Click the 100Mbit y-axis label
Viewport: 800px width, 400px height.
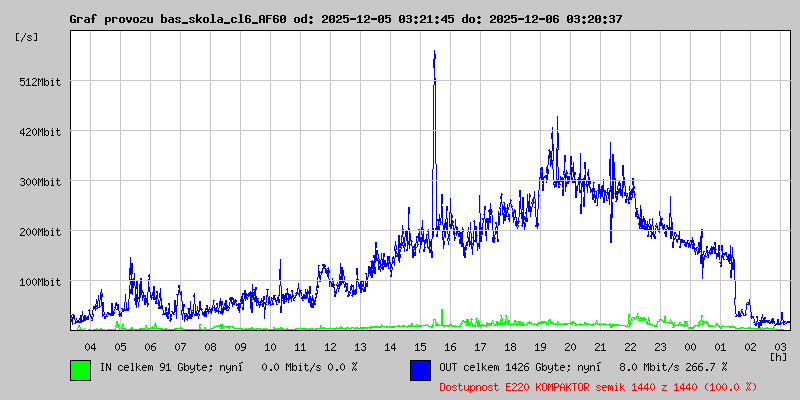tap(40, 282)
